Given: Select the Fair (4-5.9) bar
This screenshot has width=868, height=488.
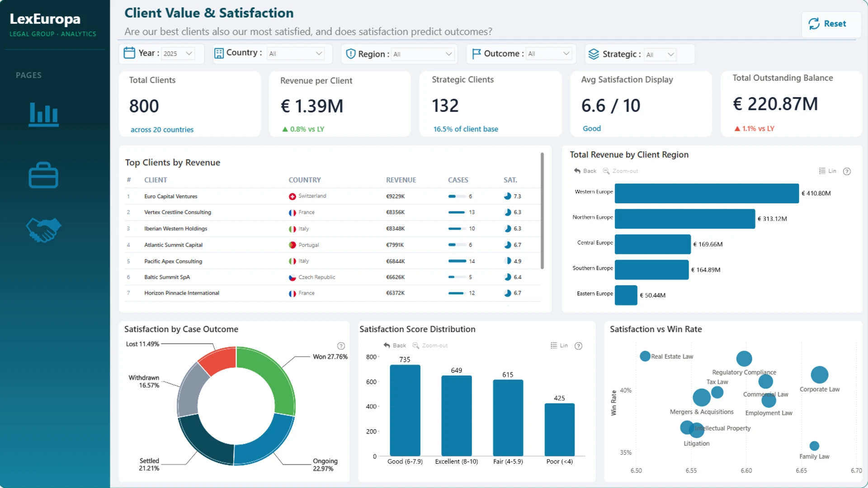Looking at the screenshot, I should 508,418.
